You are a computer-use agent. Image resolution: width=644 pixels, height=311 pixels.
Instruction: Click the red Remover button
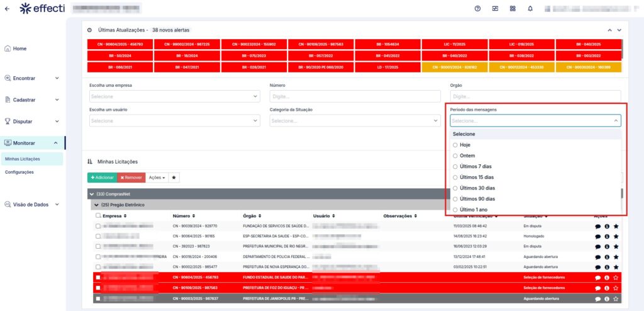click(x=131, y=178)
